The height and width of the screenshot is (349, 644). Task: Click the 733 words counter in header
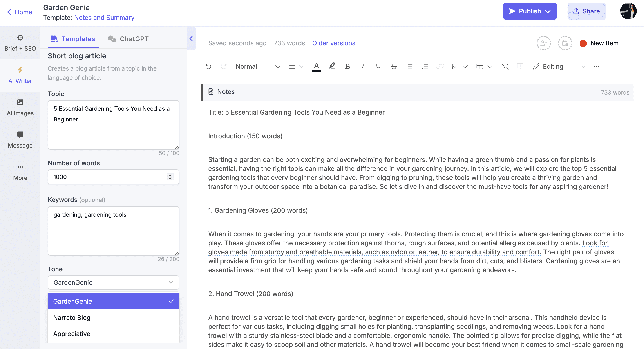coord(289,43)
